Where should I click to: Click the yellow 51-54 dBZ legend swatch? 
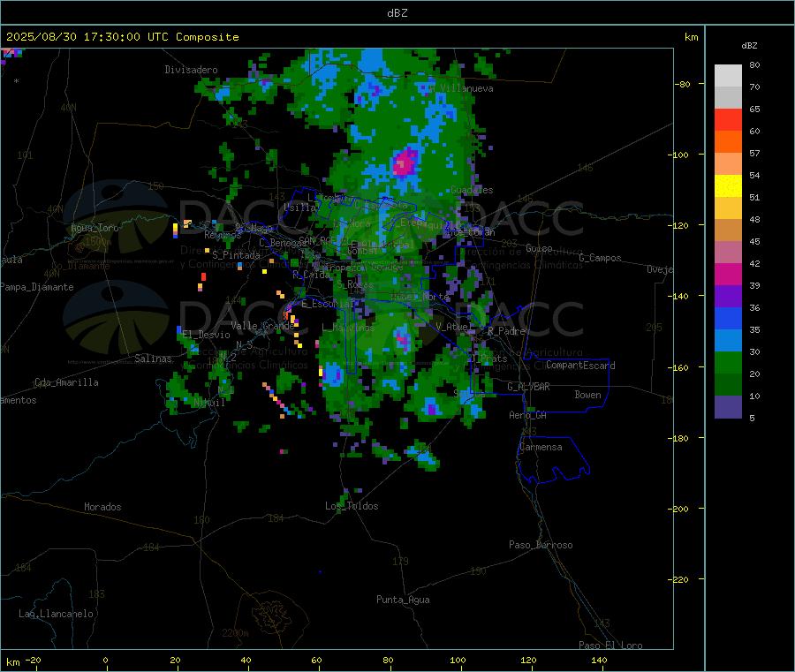tap(728, 186)
